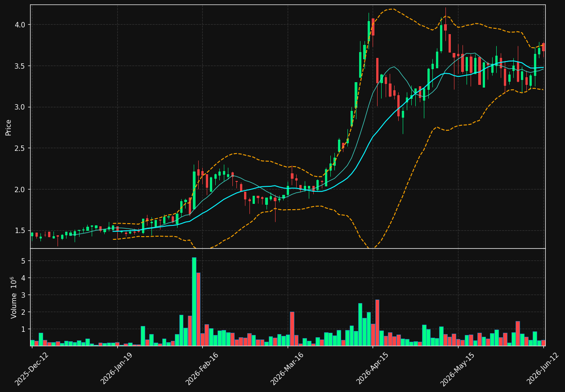
Task: Click the red volume bar at 2026-Mar-16
Action: tap(292, 329)
